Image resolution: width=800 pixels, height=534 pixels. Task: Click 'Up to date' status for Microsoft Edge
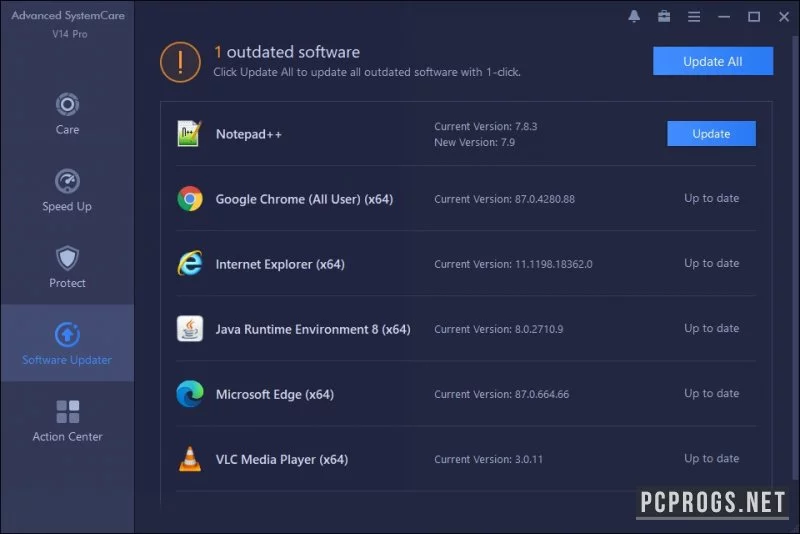(x=712, y=393)
